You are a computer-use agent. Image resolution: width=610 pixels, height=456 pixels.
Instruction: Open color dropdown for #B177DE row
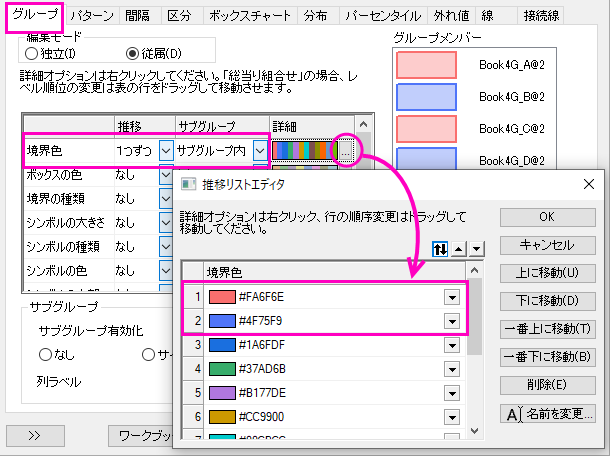tap(452, 393)
